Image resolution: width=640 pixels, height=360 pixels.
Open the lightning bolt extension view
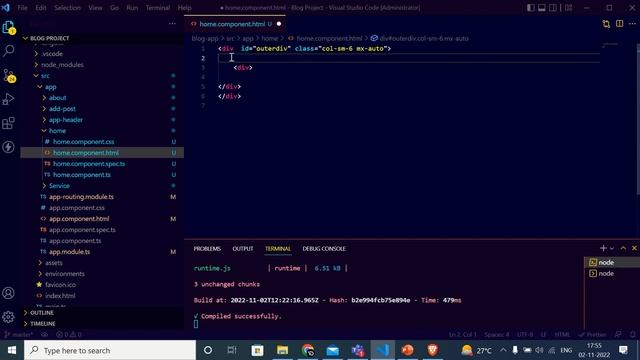(9, 147)
